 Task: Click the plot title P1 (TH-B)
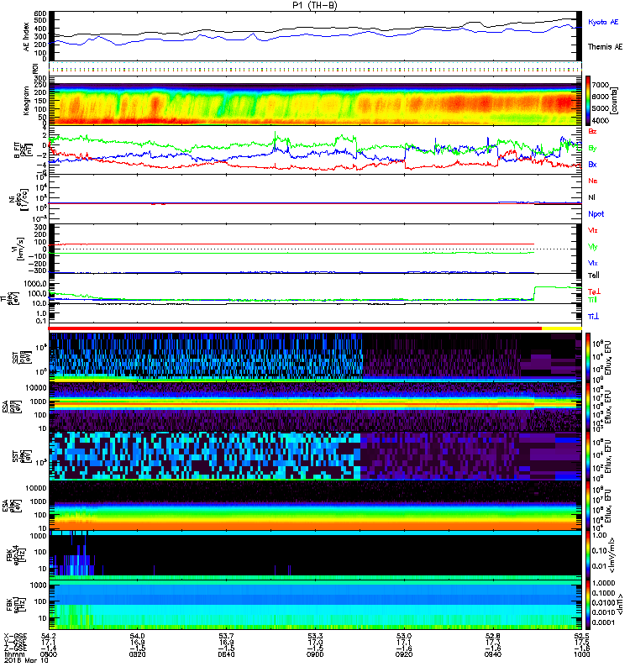click(x=314, y=5)
